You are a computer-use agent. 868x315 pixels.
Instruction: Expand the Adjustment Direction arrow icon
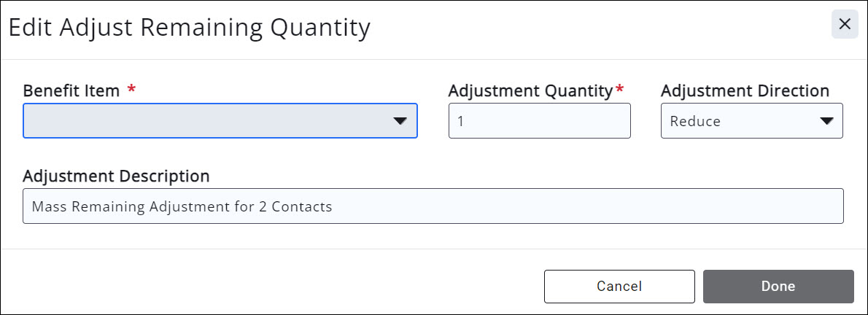click(826, 121)
